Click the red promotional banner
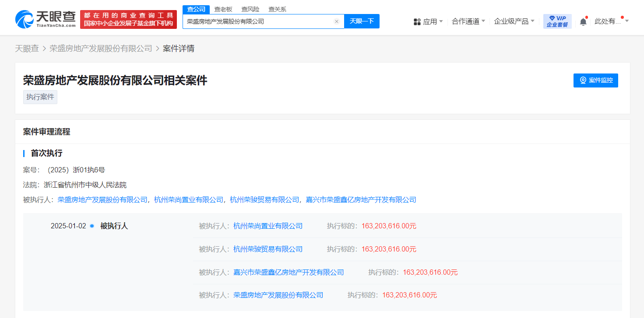Screen dimensions: 644x318 128,20
